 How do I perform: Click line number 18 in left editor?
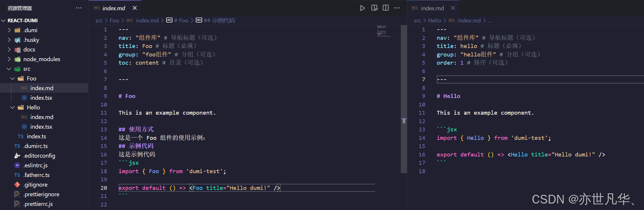click(104, 171)
